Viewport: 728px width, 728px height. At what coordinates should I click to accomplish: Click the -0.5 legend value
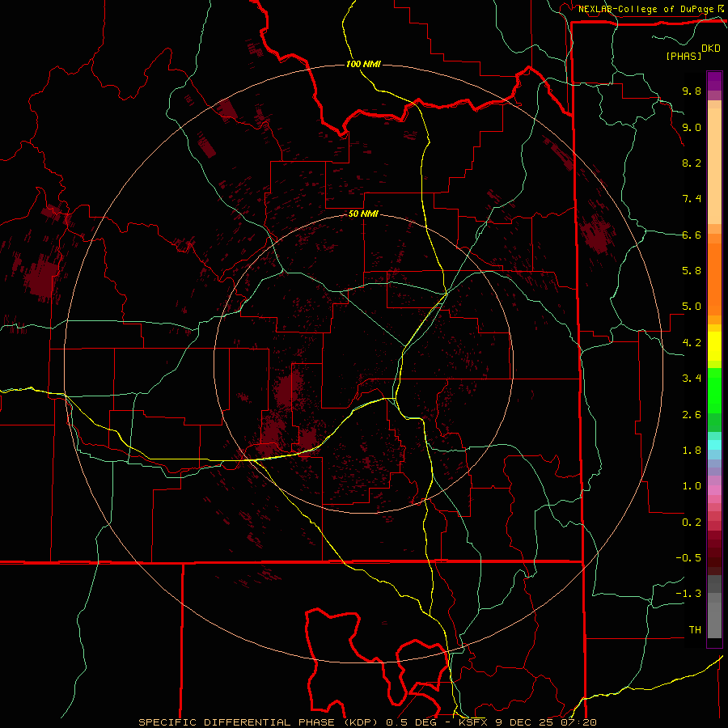(x=688, y=558)
